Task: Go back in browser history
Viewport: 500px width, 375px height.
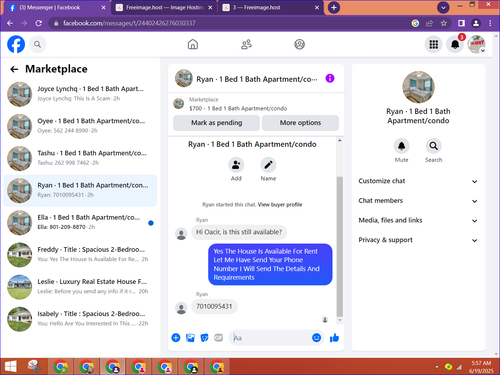Action: click(10, 23)
